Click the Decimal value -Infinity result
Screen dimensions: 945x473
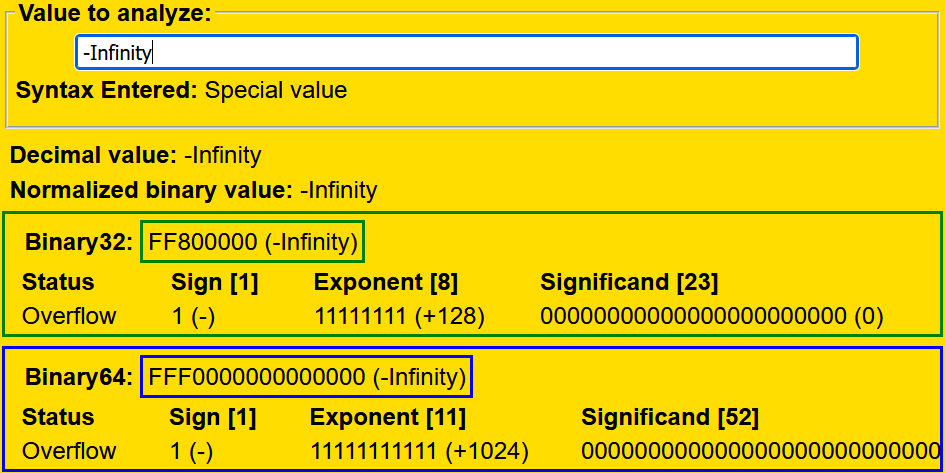[222, 156]
